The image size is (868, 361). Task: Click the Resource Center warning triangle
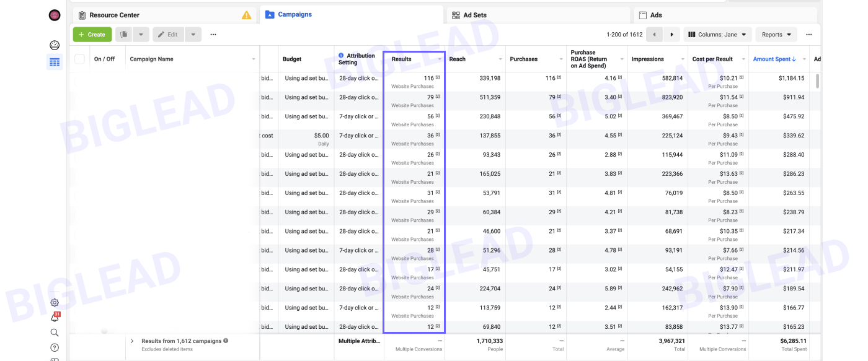tap(247, 15)
